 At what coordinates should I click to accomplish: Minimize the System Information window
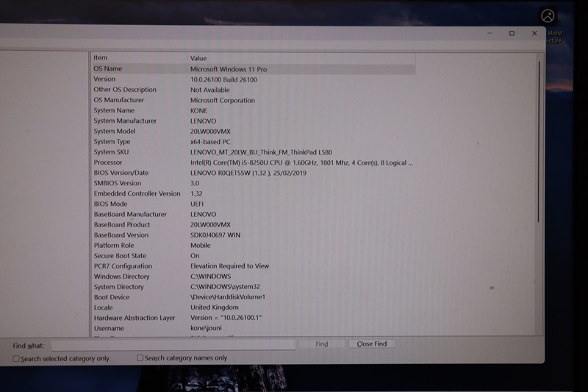coord(490,33)
